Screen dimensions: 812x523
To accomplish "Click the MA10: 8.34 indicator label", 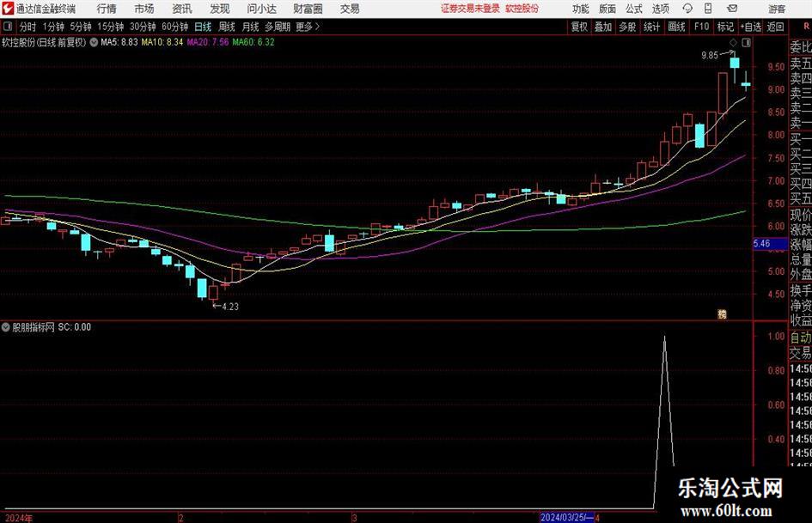I will coord(162,42).
